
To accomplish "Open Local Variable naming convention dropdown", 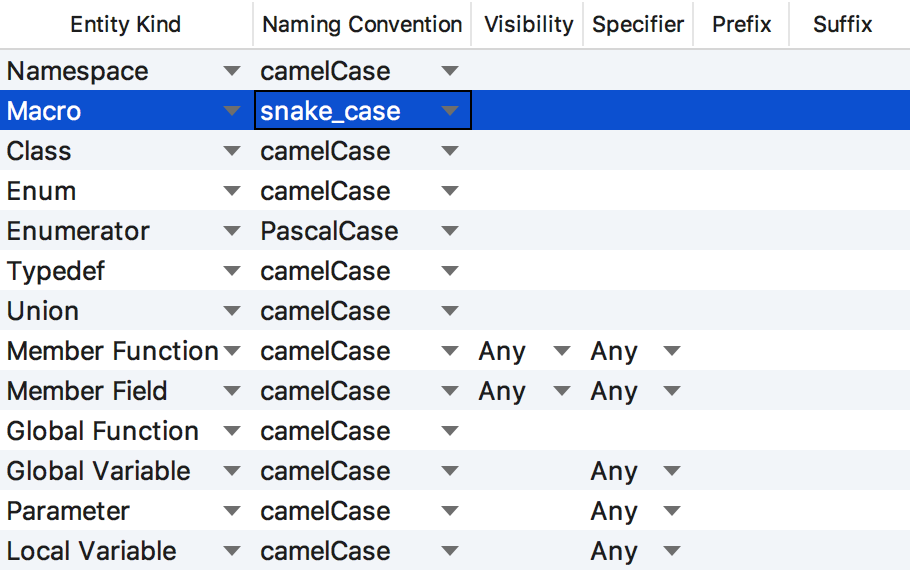I will (449, 551).
